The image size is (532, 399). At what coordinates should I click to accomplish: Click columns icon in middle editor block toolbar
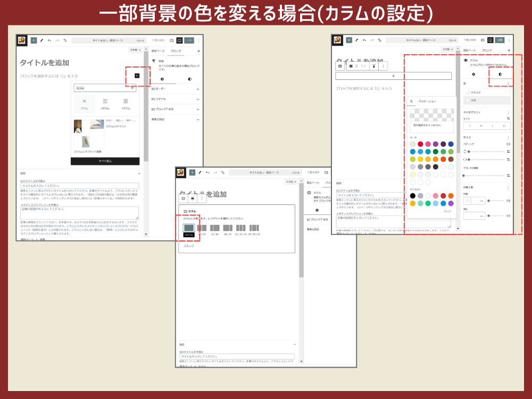[x=183, y=198]
